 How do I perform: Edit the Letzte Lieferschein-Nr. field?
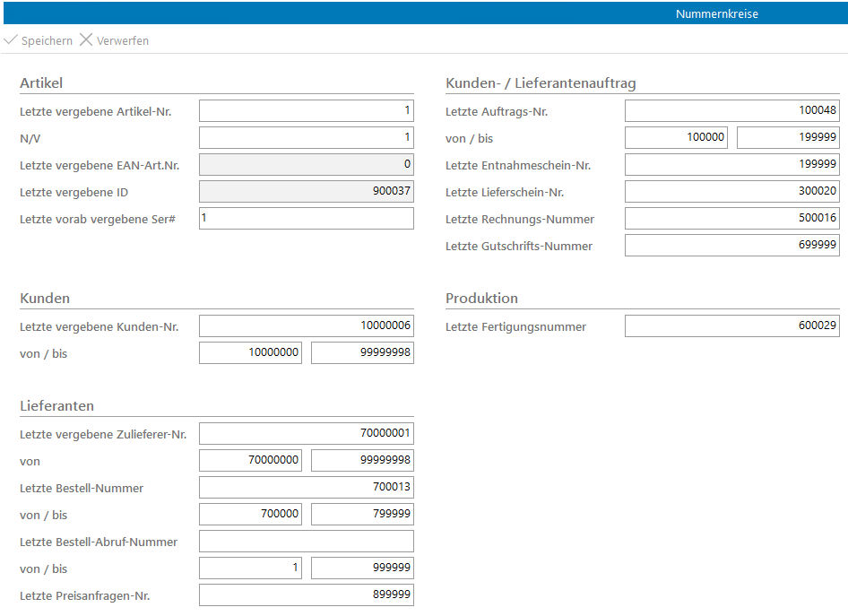click(731, 192)
